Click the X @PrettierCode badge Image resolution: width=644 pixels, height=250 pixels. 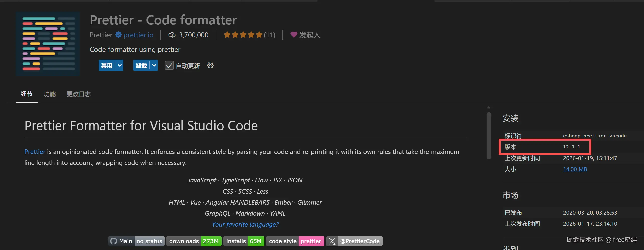354,241
